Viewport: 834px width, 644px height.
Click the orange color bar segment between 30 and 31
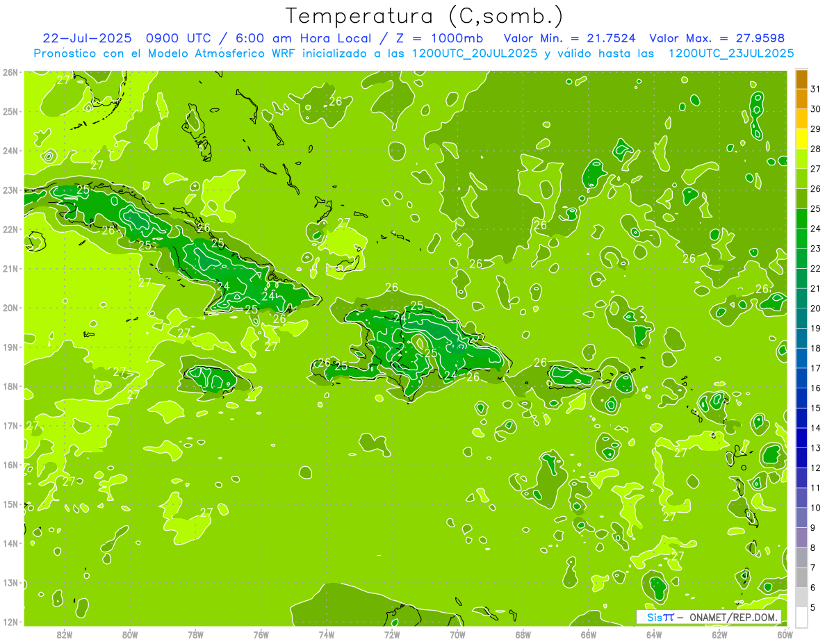(801, 99)
